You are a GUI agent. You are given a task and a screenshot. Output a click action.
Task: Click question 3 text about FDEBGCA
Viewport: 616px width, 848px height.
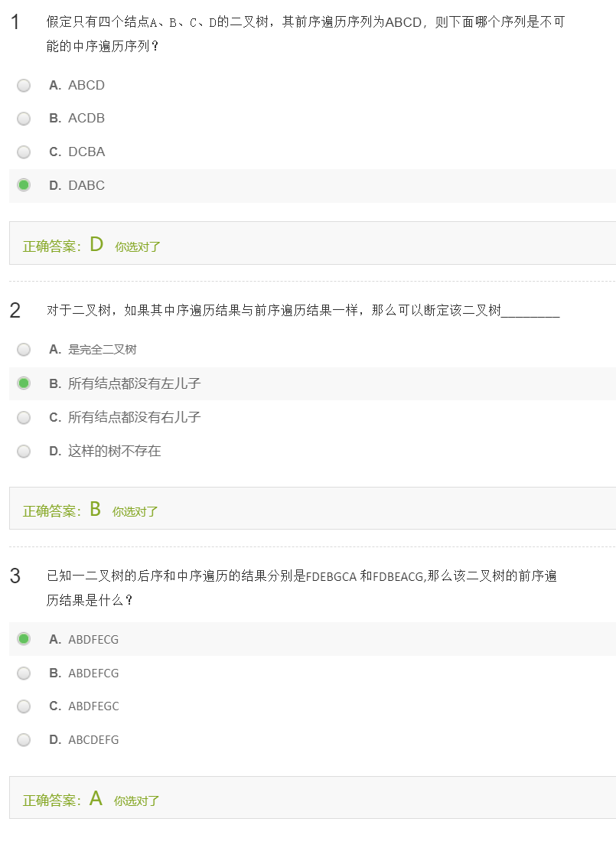(301, 588)
